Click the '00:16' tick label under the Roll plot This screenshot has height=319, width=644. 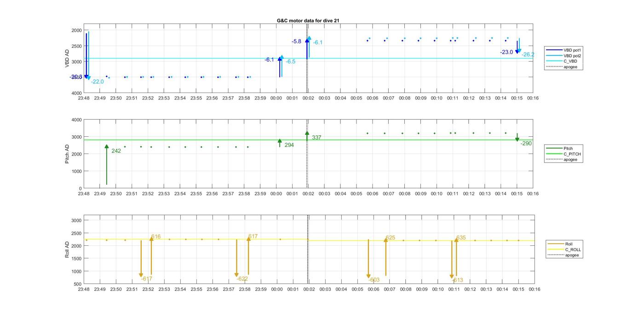[534, 290]
